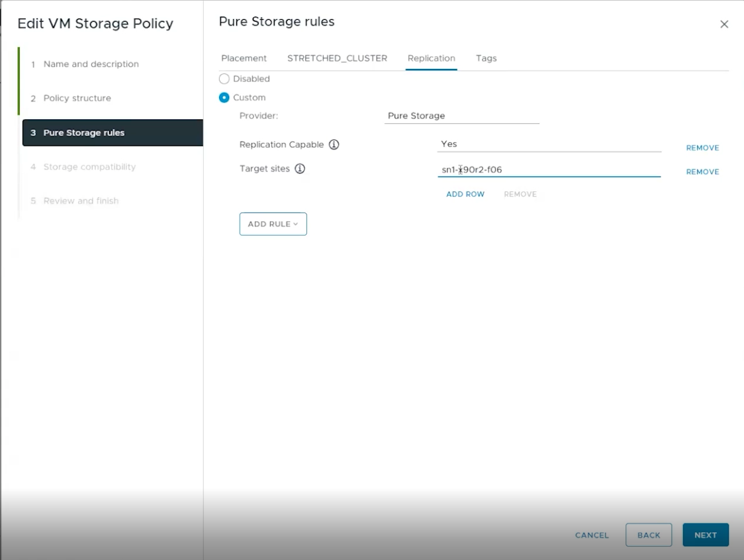This screenshot has height=560, width=744.
Task: Open step 2 Policy structure
Action: [76, 98]
